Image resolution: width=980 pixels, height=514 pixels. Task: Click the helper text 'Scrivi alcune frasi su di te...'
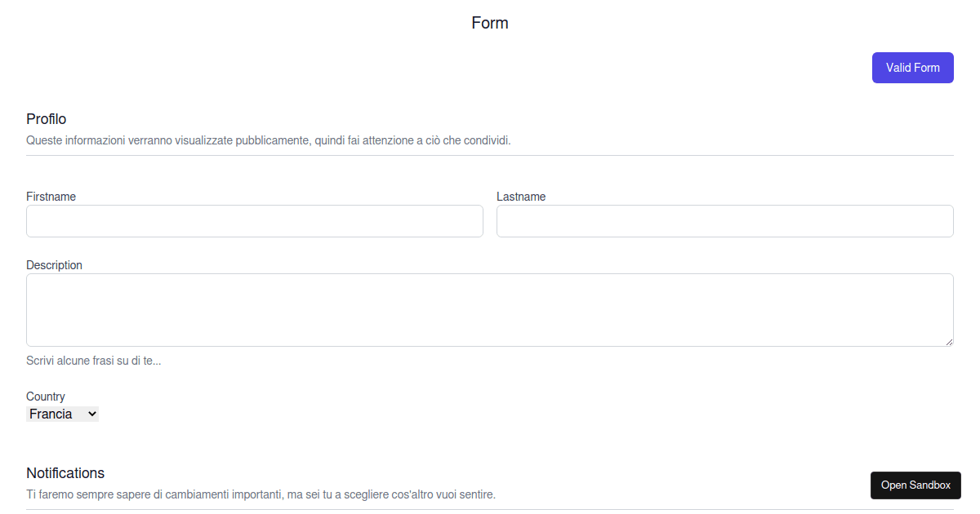point(93,360)
